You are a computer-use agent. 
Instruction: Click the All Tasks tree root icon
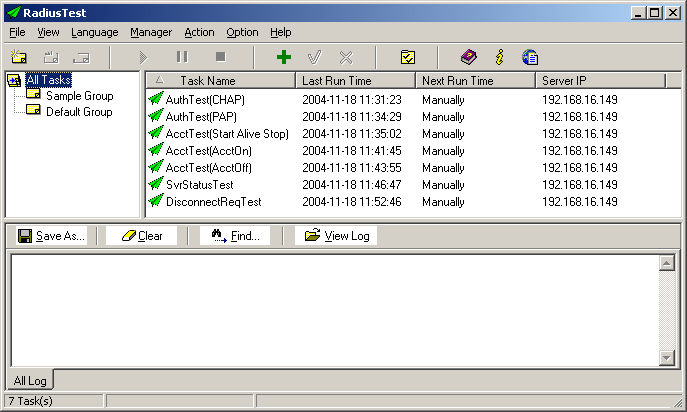point(14,80)
